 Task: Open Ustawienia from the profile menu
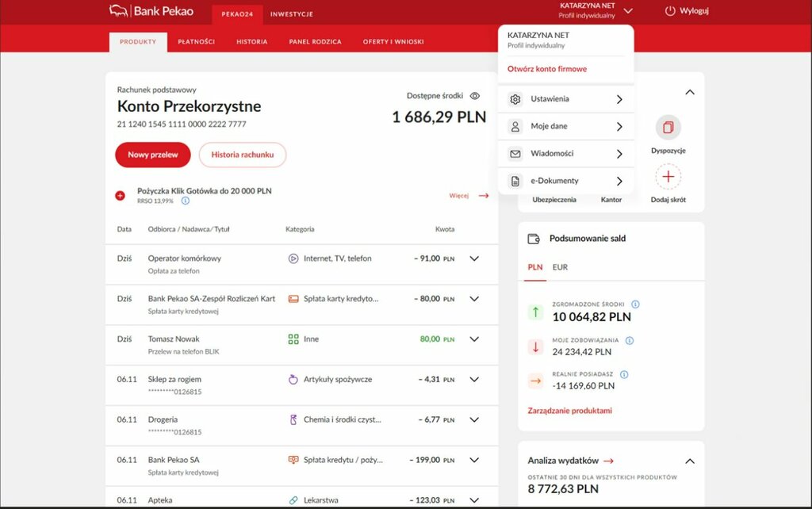click(x=566, y=99)
